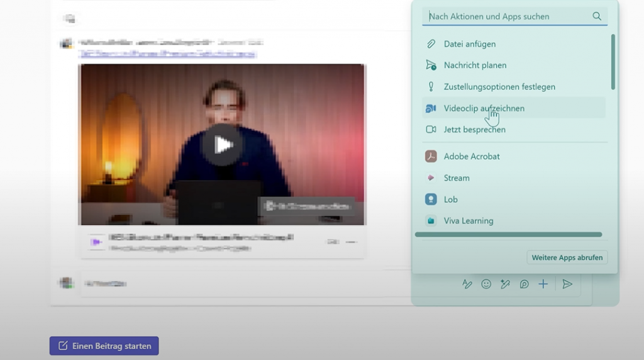This screenshot has width=644, height=360.
Task: Click the apps list vertical scrollbar
Action: point(613,62)
